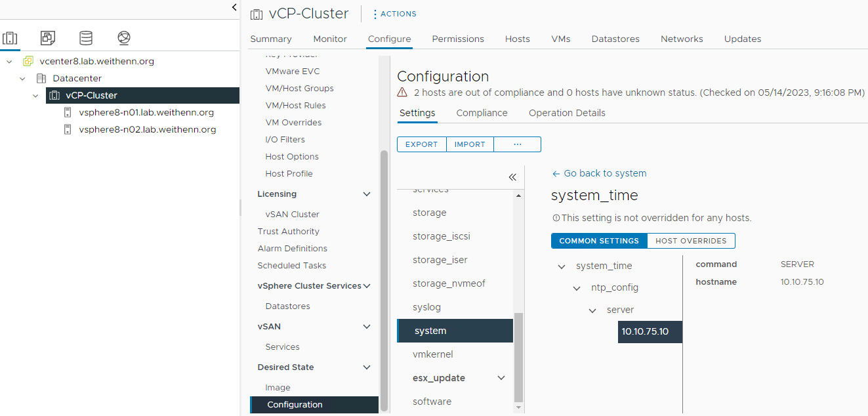Select the syslog category

tap(426, 307)
